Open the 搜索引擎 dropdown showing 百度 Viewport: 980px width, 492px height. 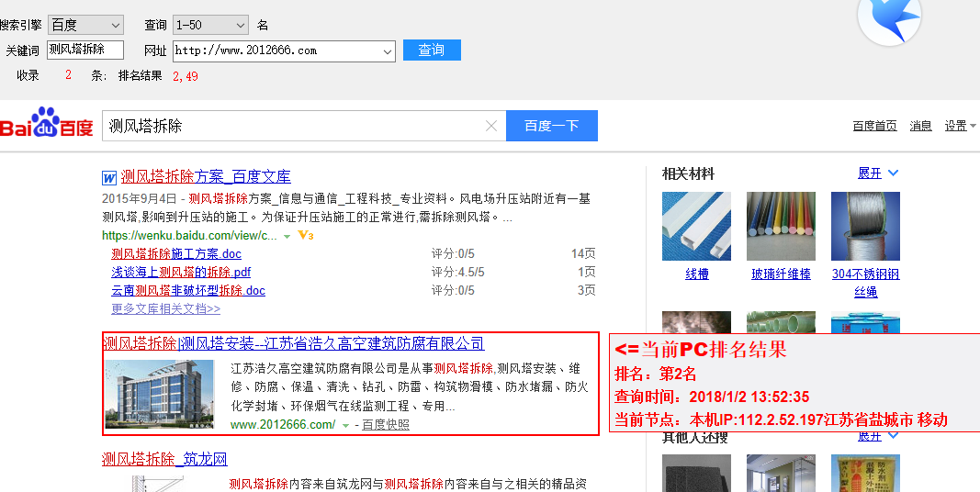(x=85, y=25)
